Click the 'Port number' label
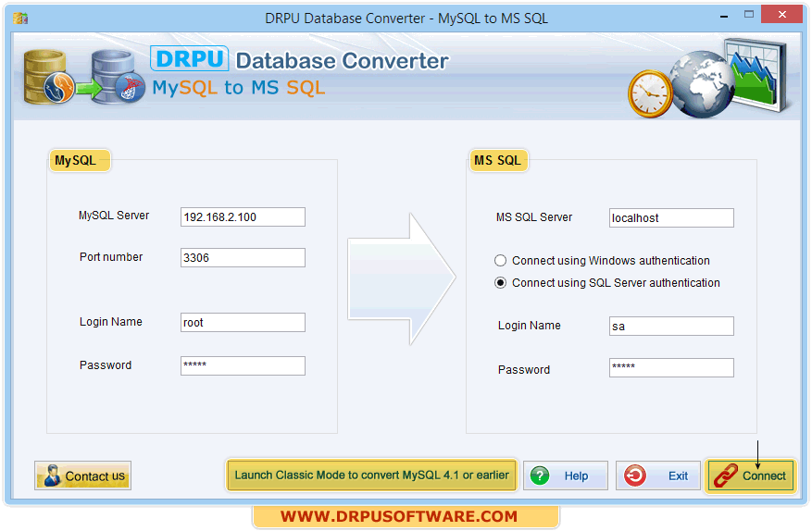812x531 pixels. (x=111, y=256)
